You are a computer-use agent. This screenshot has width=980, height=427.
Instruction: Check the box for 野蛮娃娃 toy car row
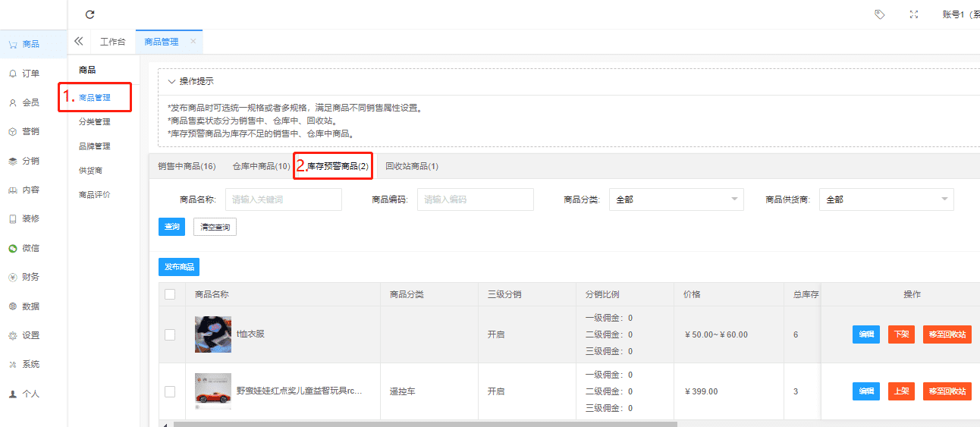click(170, 391)
